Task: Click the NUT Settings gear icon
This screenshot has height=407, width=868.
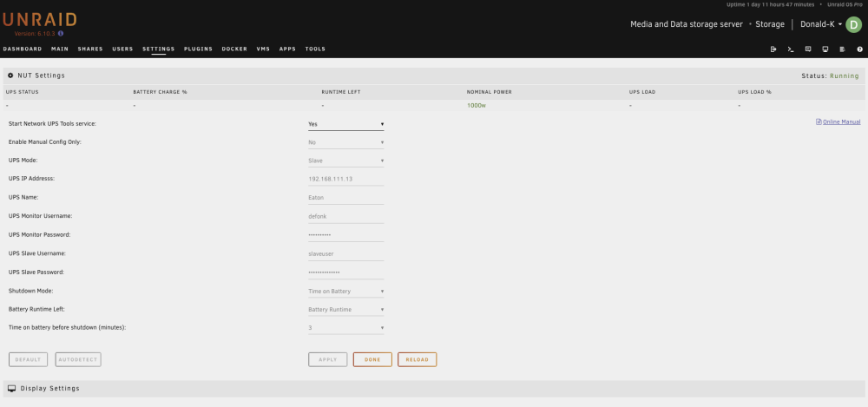Action: [10, 75]
